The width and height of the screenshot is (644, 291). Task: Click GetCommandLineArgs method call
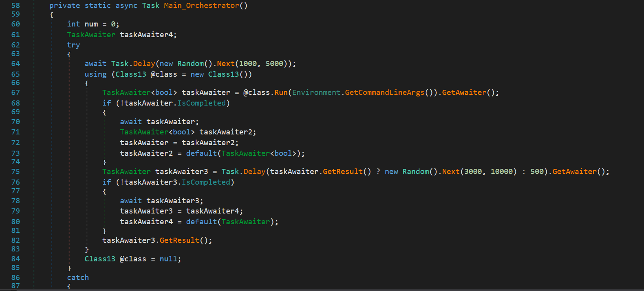tap(385, 93)
